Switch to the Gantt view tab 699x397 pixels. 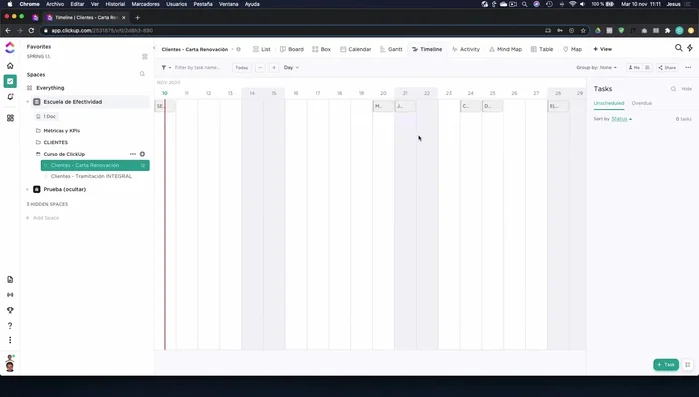(391, 49)
